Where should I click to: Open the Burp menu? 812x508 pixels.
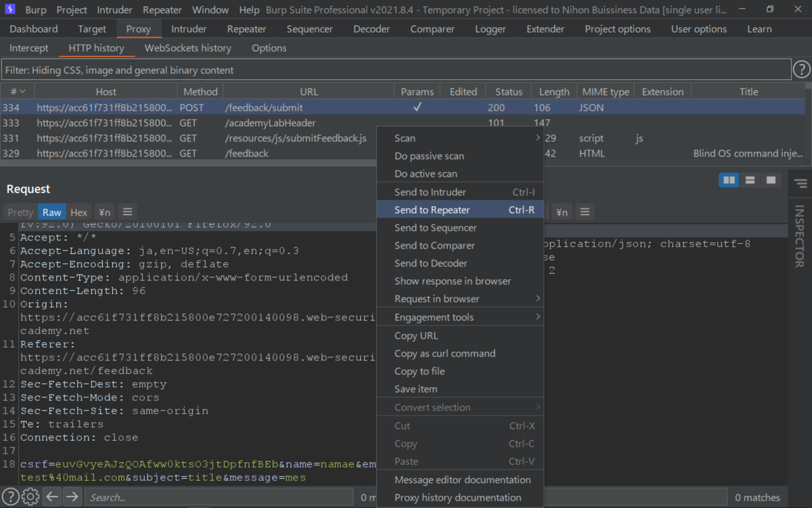(x=36, y=10)
